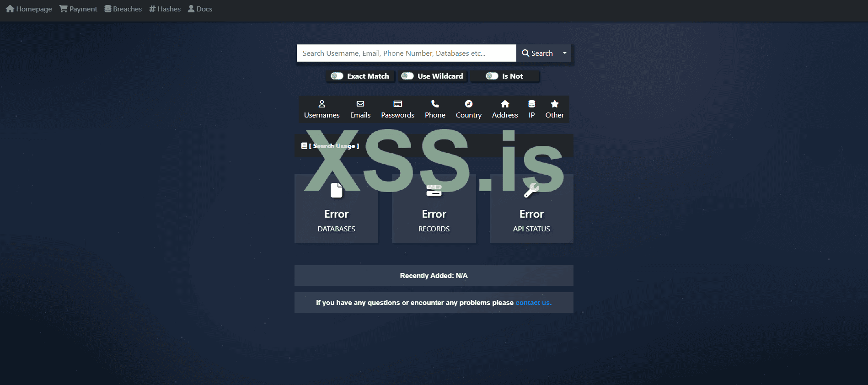Click the Hashes hash symbol icon
868x385 pixels.
(x=152, y=9)
